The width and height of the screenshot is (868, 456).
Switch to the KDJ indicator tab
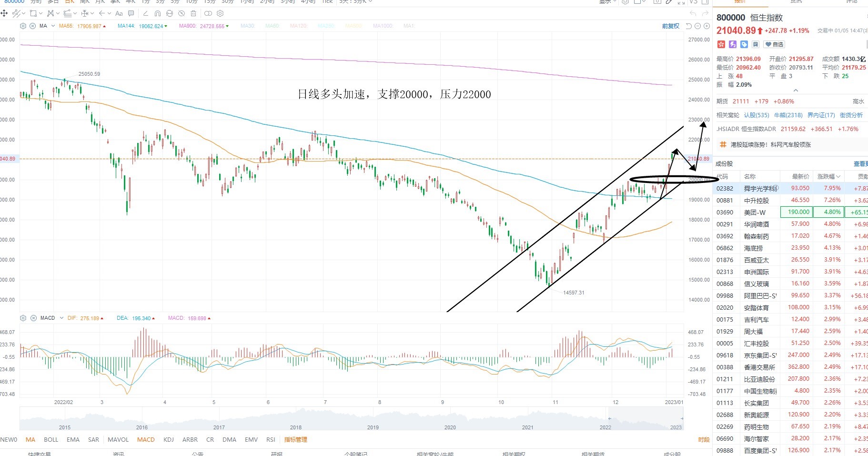tap(169, 439)
